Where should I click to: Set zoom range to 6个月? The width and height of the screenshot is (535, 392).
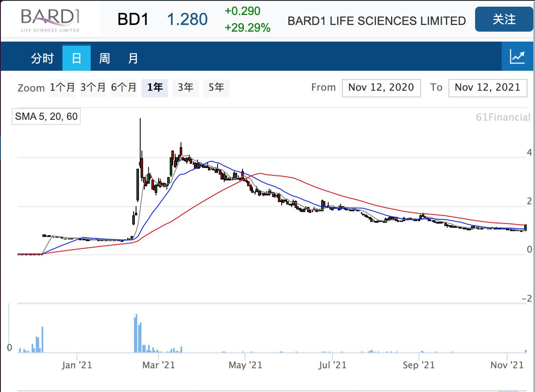click(x=124, y=87)
